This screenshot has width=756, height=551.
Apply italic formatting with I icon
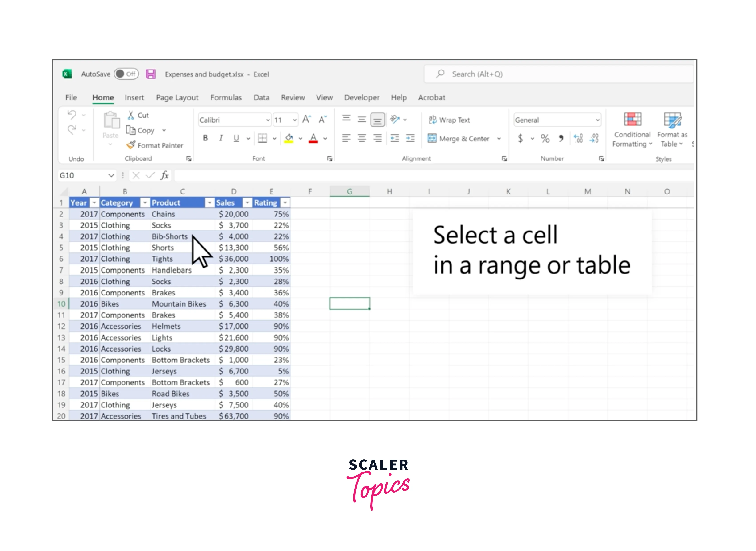[221, 138]
